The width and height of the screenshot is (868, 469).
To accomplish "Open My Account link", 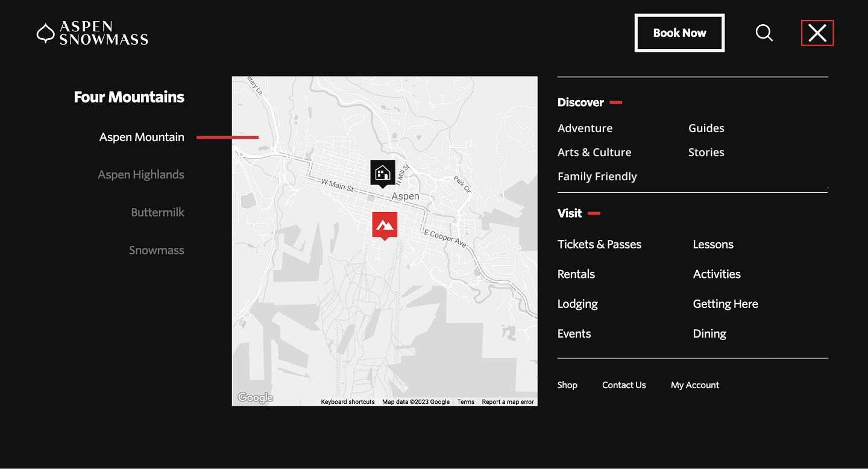I will click(695, 385).
